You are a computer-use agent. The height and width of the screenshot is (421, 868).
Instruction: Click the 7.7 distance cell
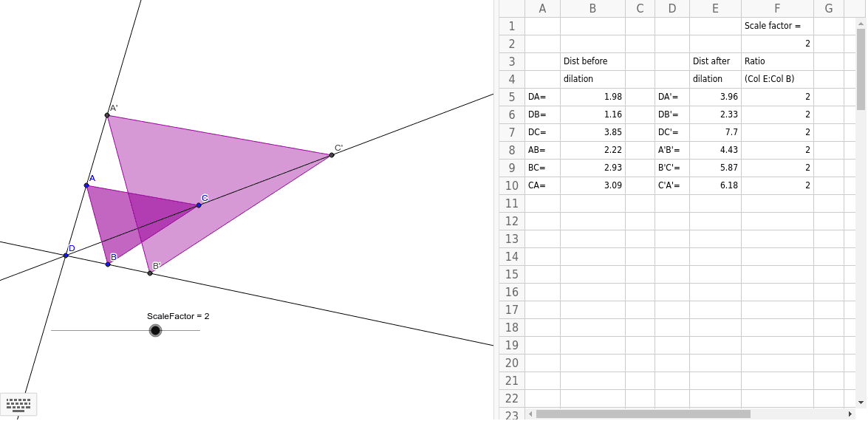click(x=715, y=132)
